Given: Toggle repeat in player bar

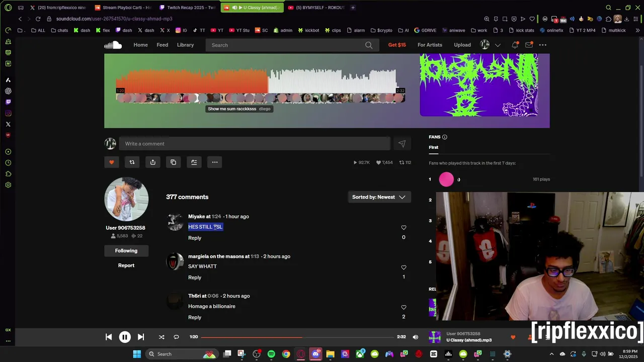Looking at the screenshot, I should point(176,337).
